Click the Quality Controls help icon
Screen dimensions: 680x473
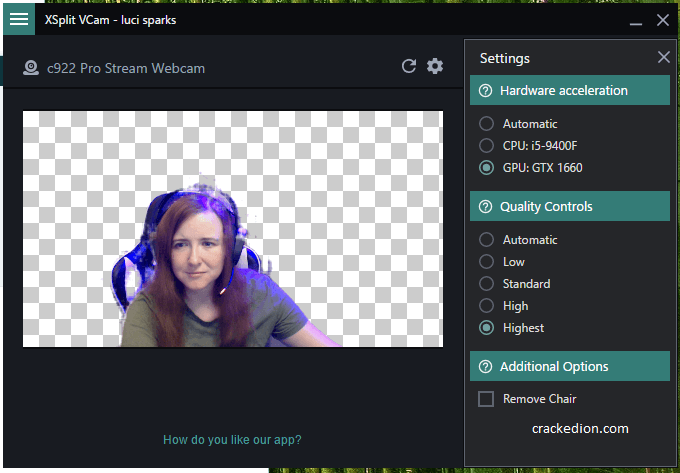[485, 207]
